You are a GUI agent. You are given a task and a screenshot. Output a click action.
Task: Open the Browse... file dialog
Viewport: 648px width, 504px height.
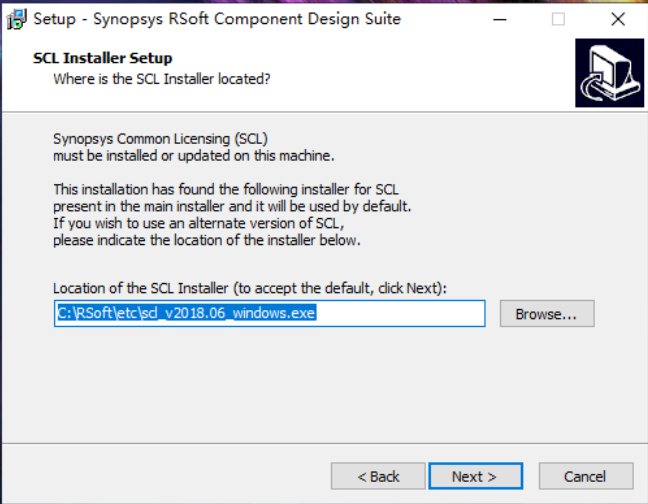tap(546, 314)
